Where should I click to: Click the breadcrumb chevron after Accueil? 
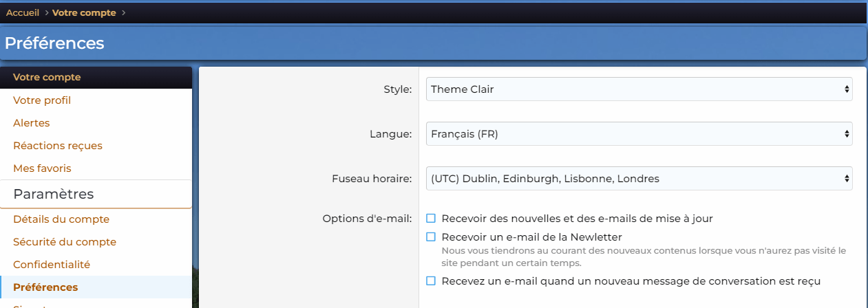pyautogui.click(x=46, y=12)
